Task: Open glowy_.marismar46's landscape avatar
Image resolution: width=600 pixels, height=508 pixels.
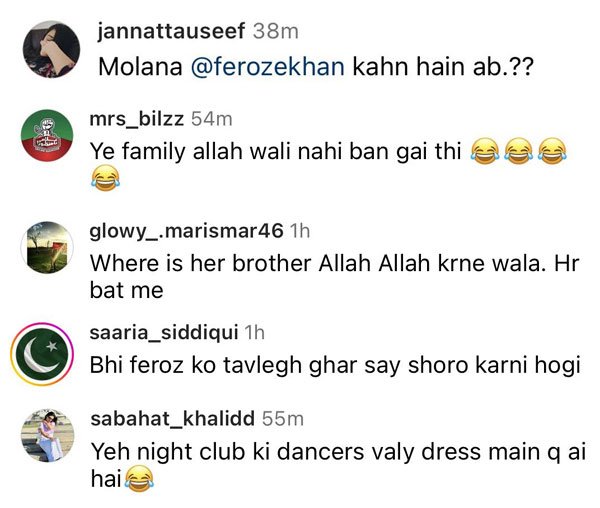Action: point(47,247)
